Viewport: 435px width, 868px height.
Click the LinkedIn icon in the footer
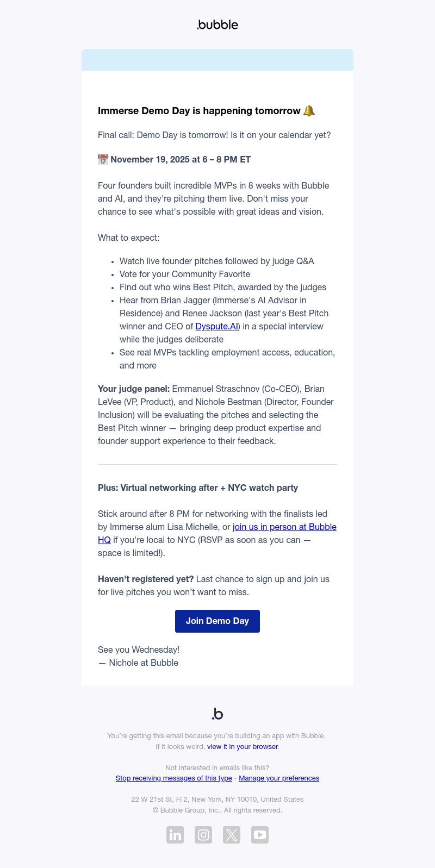tap(175, 835)
